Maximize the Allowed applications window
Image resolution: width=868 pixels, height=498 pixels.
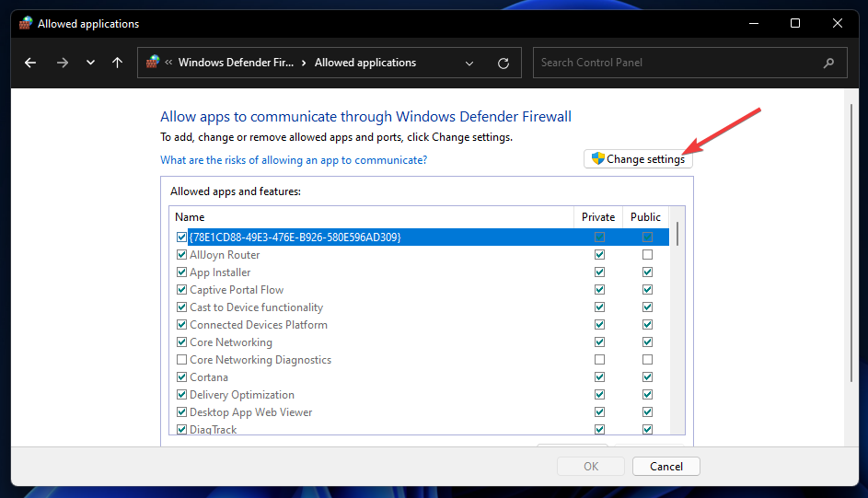click(x=795, y=23)
